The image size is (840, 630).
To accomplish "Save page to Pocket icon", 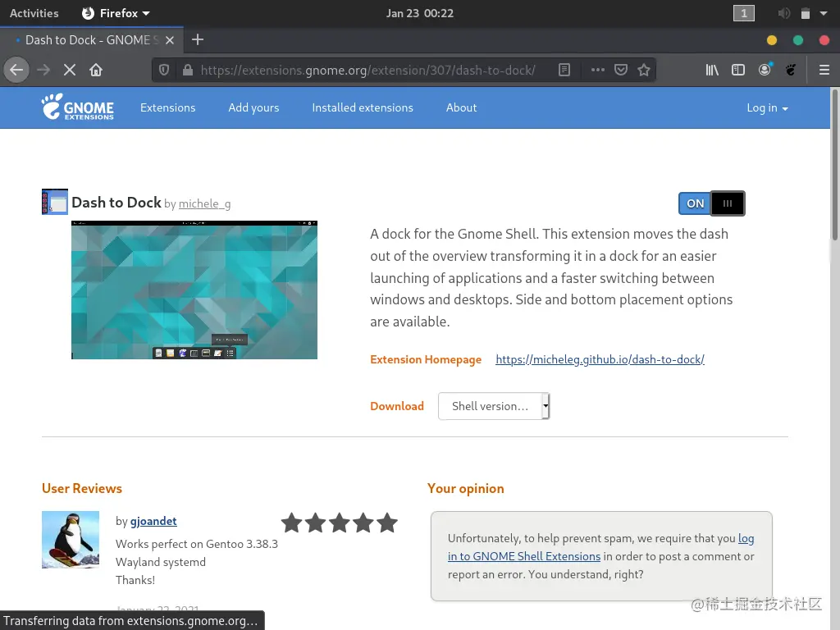I will 621,71.
